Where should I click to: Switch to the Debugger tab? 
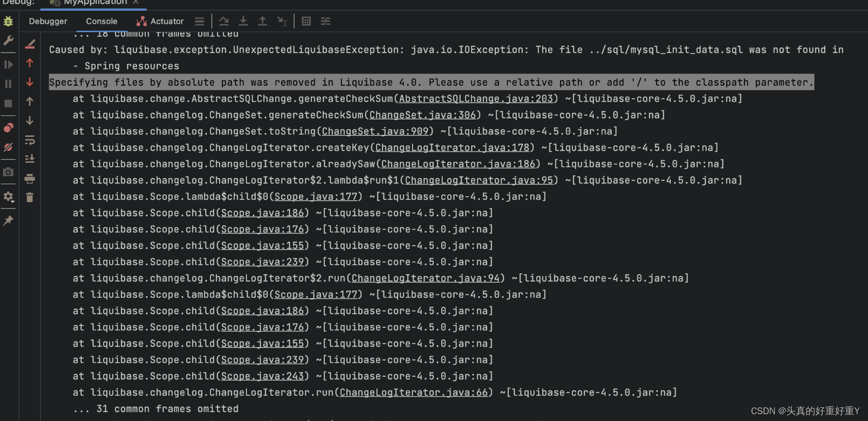[x=48, y=21]
